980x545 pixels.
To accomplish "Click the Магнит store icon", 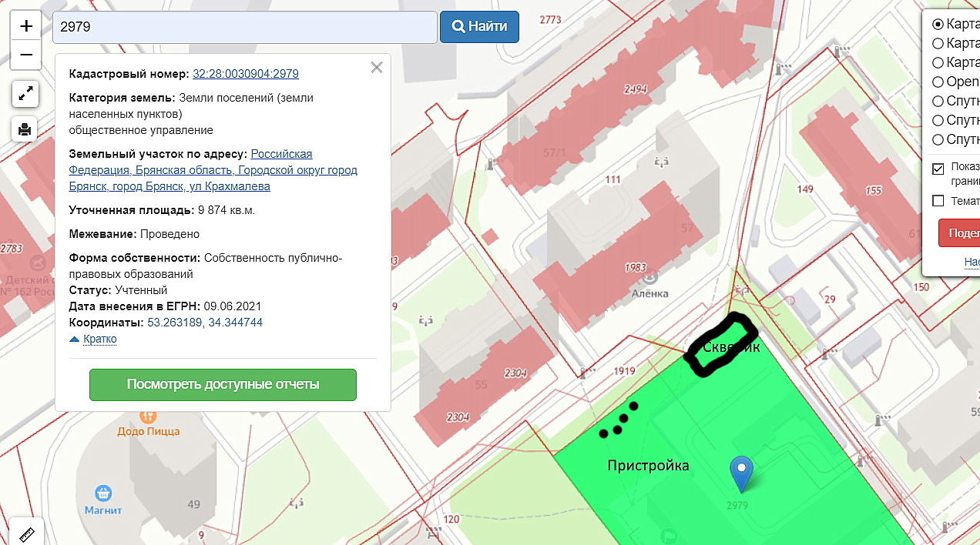I will click(103, 493).
